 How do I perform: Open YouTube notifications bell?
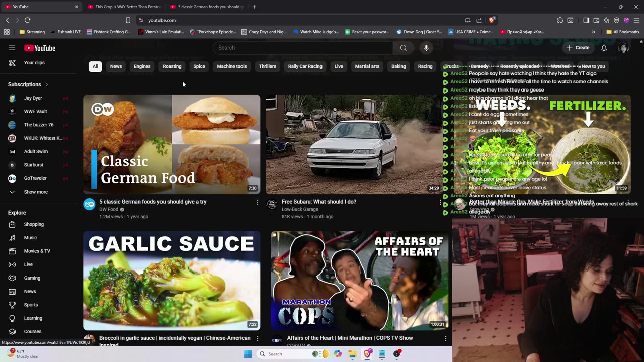point(604,48)
